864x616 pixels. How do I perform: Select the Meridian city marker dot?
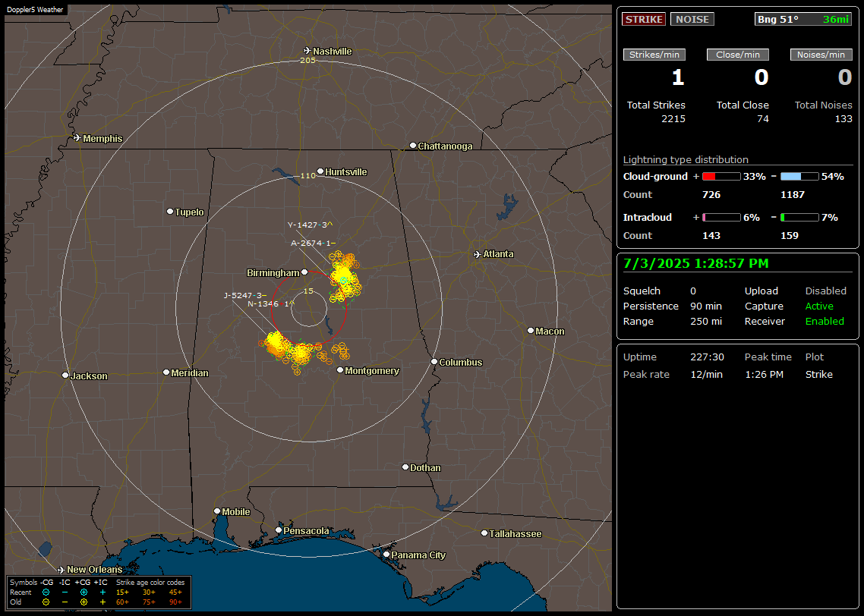click(x=166, y=372)
